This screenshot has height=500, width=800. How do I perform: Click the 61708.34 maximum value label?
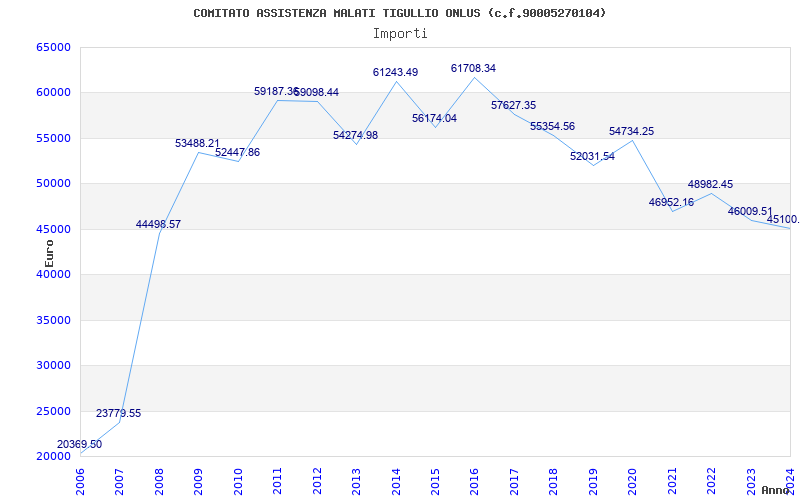[x=473, y=68]
